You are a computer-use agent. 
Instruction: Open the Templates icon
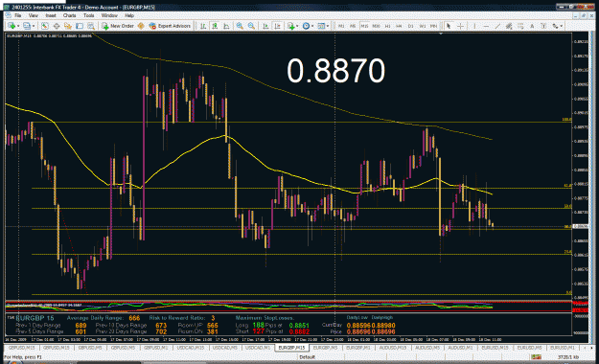pyautogui.click(x=321, y=26)
